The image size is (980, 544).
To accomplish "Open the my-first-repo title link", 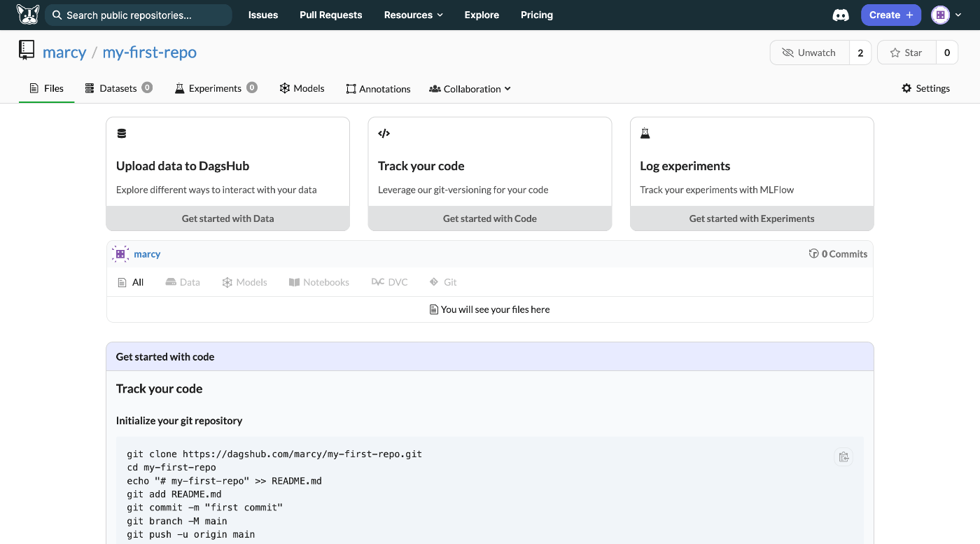I will tap(150, 52).
